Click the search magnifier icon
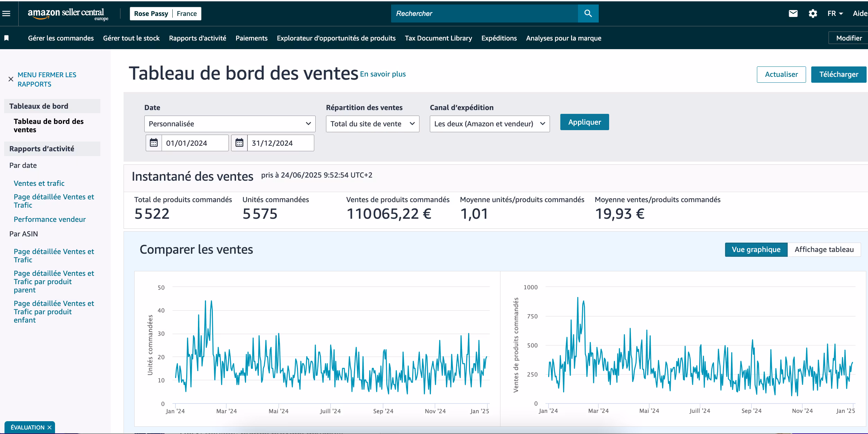This screenshot has height=434, width=868. tap(588, 13)
